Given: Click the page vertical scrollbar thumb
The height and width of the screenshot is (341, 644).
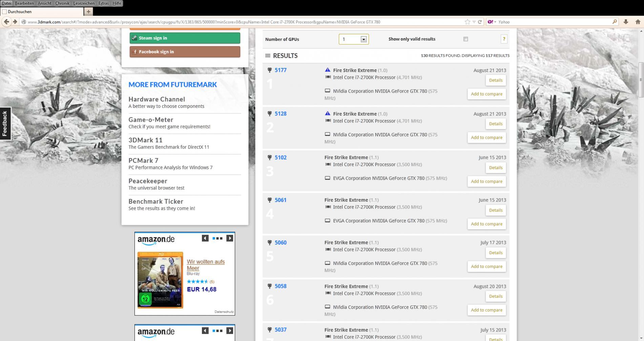Looking at the screenshot, I should pyautogui.click(x=641, y=80).
